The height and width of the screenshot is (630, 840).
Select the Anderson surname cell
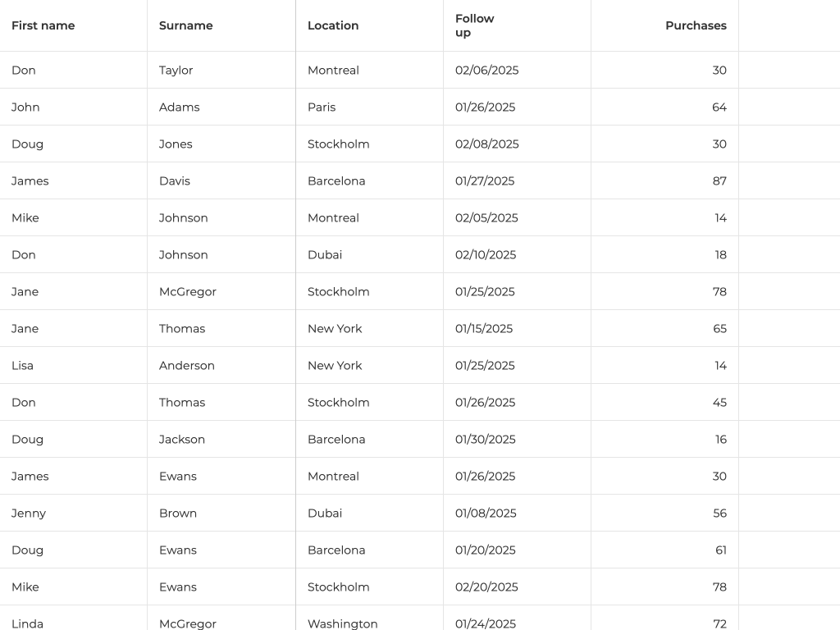pyautogui.click(x=187, y=366)
